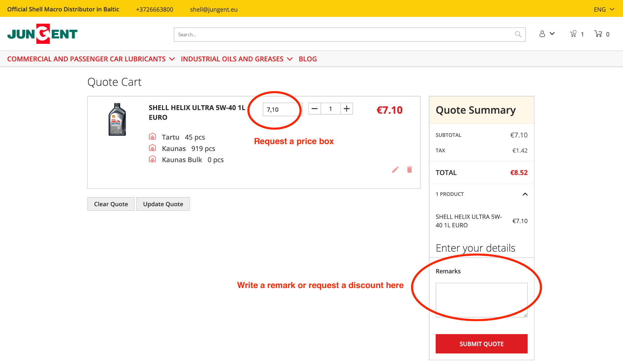
Task: Click the shell@jungent.eu email link
Action: pyautogui.click(x=213, y=9)
